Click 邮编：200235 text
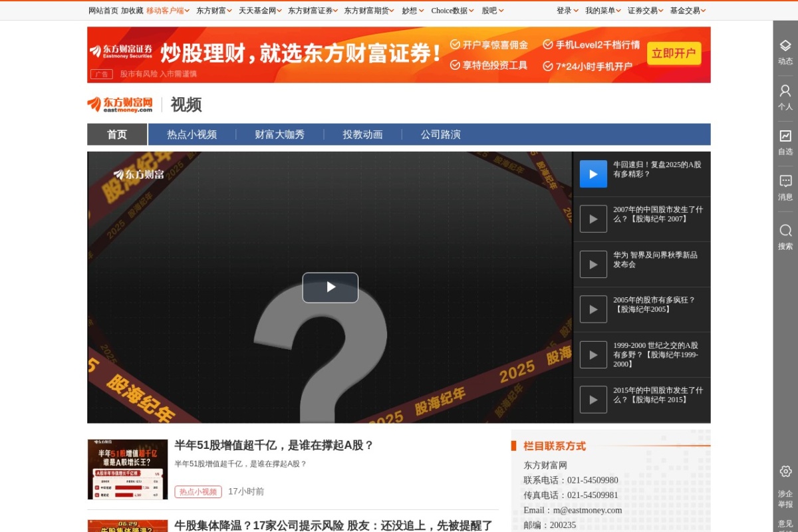Image resolution: width=798 pixels, height=532 pixels. point(550,525)
